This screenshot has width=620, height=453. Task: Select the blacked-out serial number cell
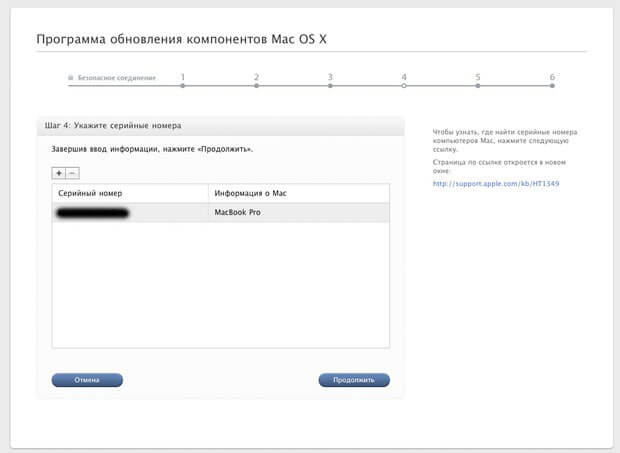click(130, 213)
